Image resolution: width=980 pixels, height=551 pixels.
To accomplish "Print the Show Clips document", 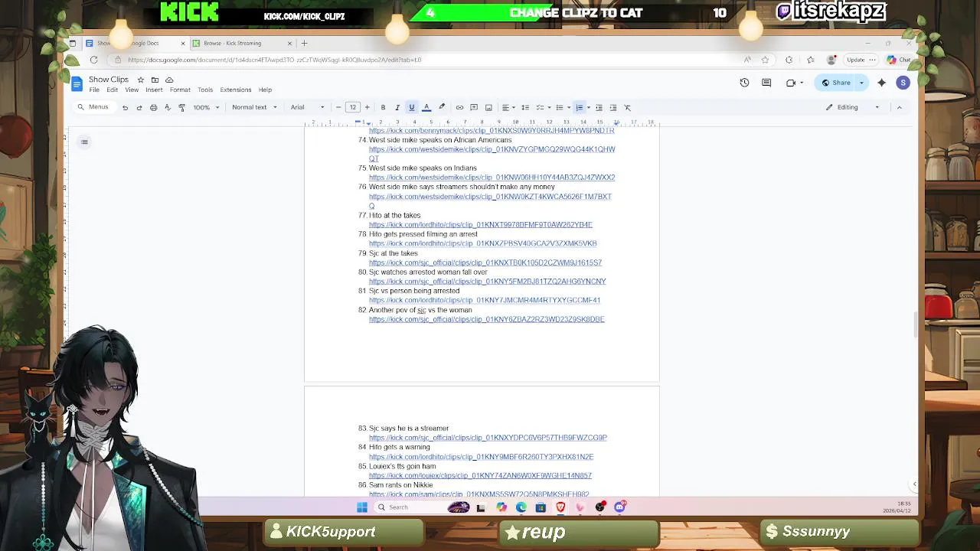I will [x=153, y=107].
